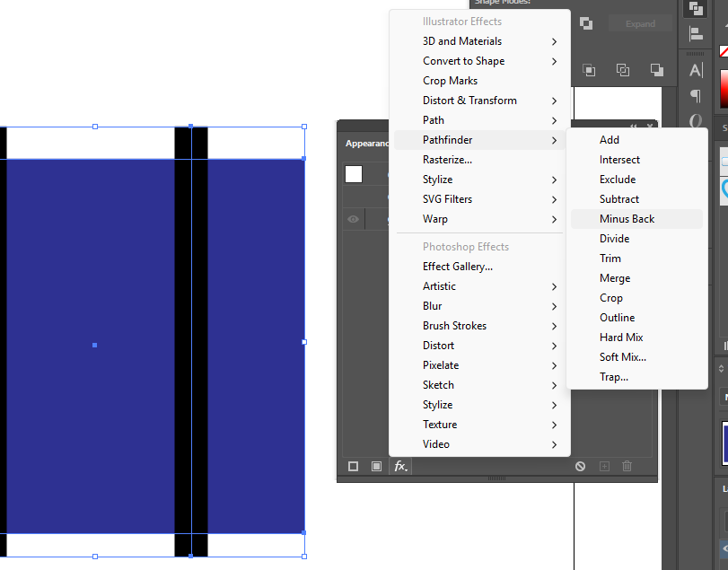Choose Intersect pathfinder effect

pyautogui.click(x=636, y=160)
